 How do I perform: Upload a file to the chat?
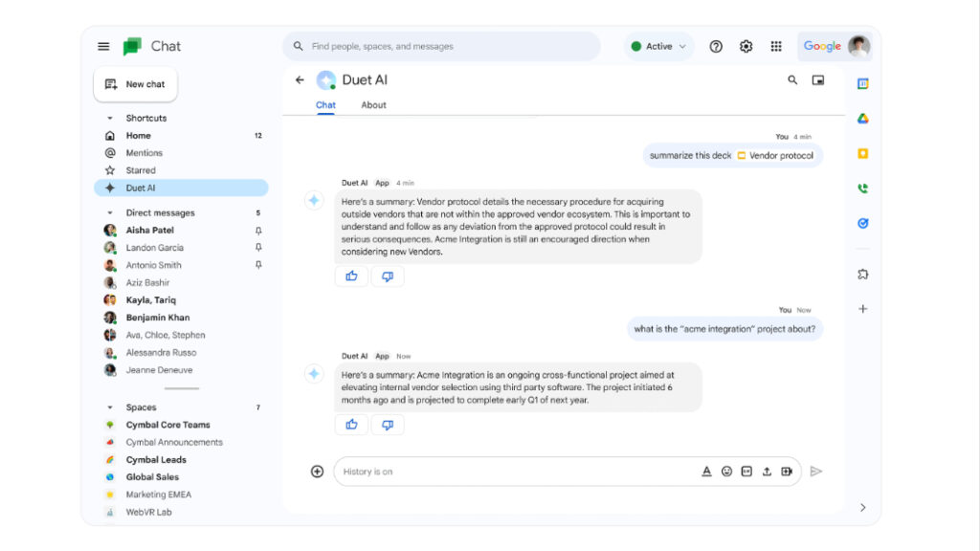coord(767,472)
